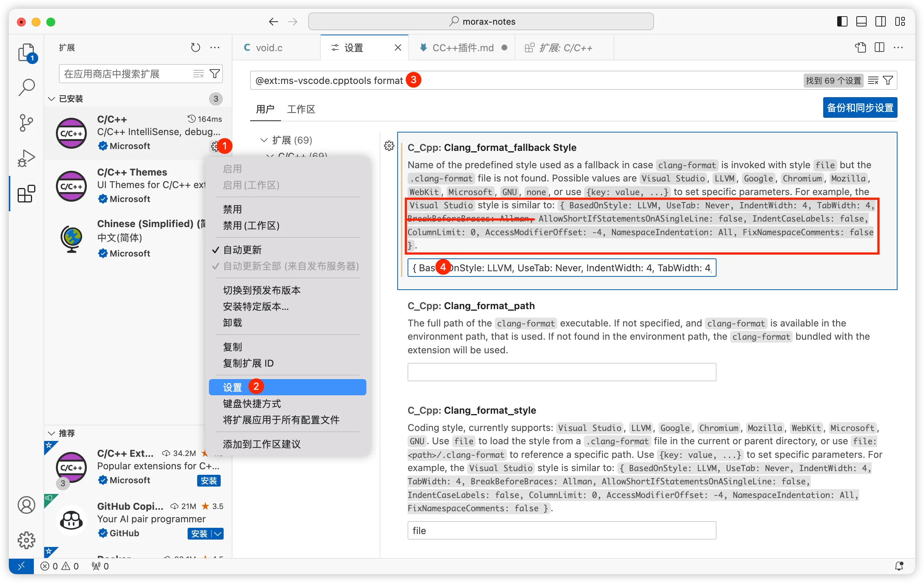924x583 pixels.
Task: Open notifications bell in status bar
Action: tap(899, 566)
